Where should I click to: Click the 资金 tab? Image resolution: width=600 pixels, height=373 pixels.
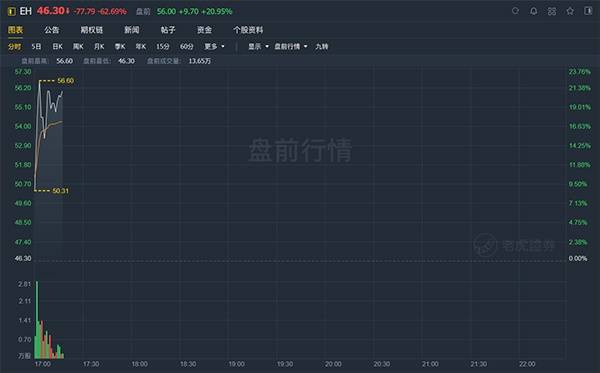(204, 30)
